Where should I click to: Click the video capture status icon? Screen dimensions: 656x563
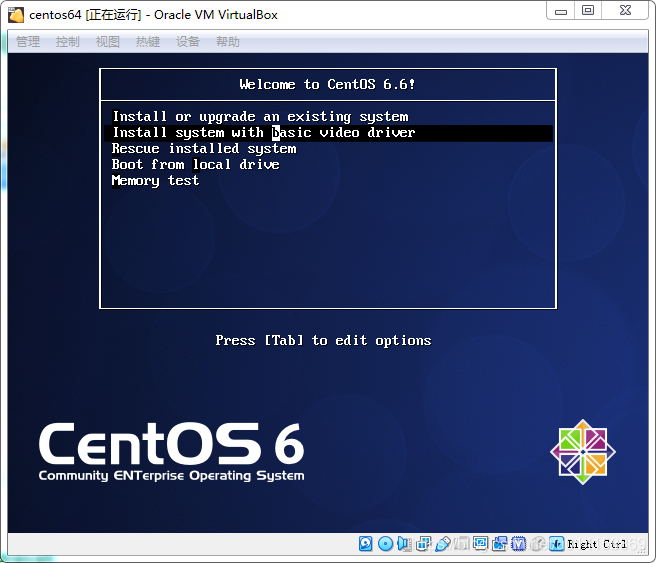coord(499,543)
